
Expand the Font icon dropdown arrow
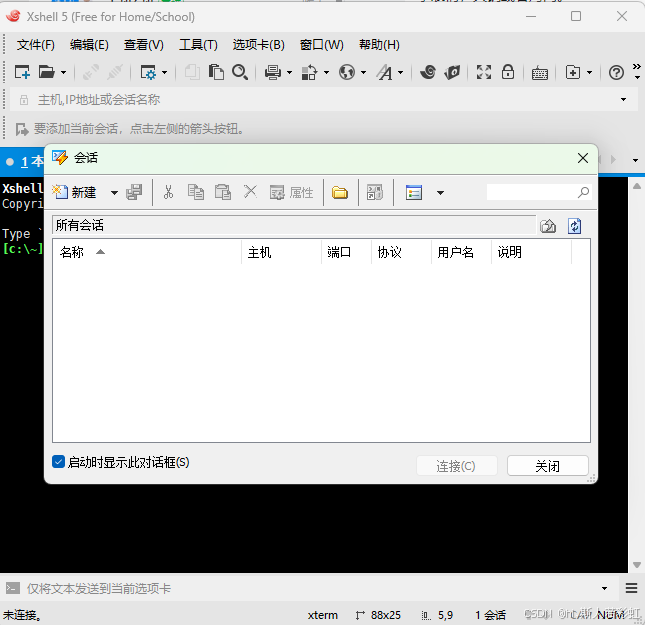pyautogui.click(x=400, y=73)
